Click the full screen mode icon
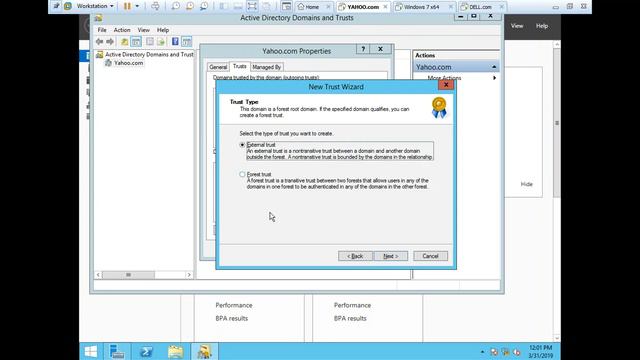The width and height of the screenshot is (640, 360). [252, 6]
